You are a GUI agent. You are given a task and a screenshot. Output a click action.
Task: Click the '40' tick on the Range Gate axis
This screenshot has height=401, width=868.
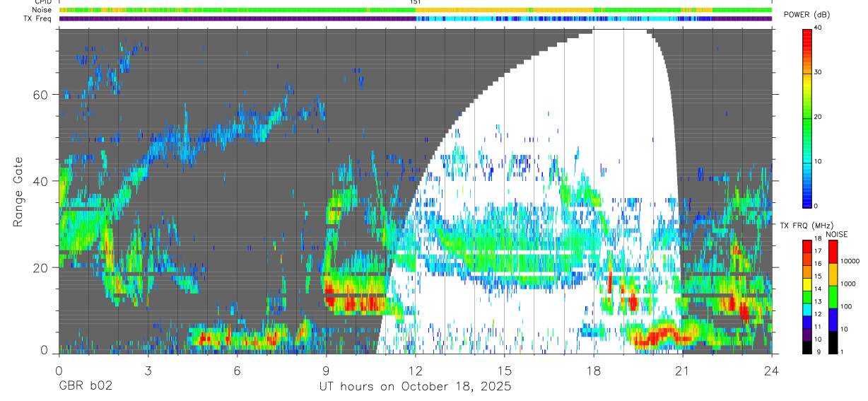pos(41,181)
